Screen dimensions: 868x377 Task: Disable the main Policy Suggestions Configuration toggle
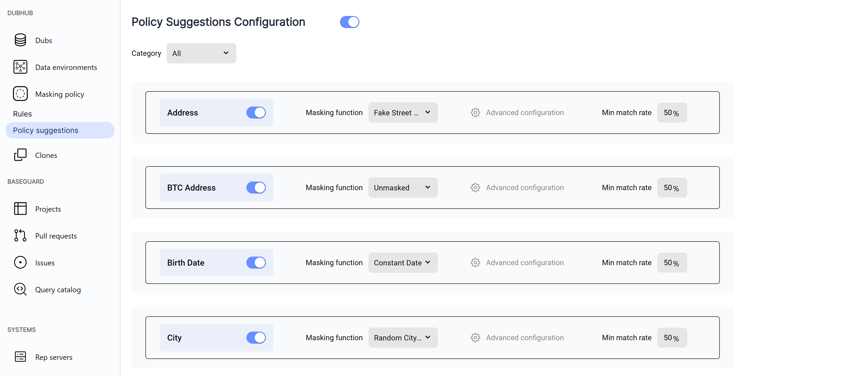point(349,22)
